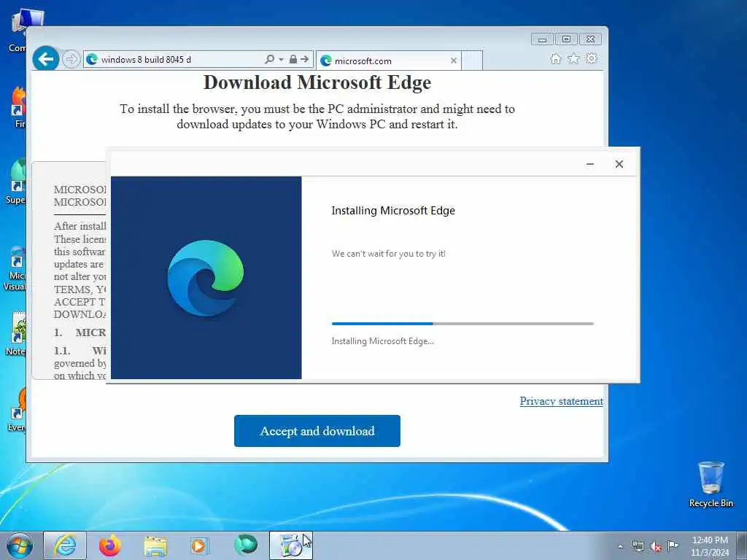747x560 pixels.
Task: Click 'We can't wait for you to try it!' text
Action: click(389, 254)
